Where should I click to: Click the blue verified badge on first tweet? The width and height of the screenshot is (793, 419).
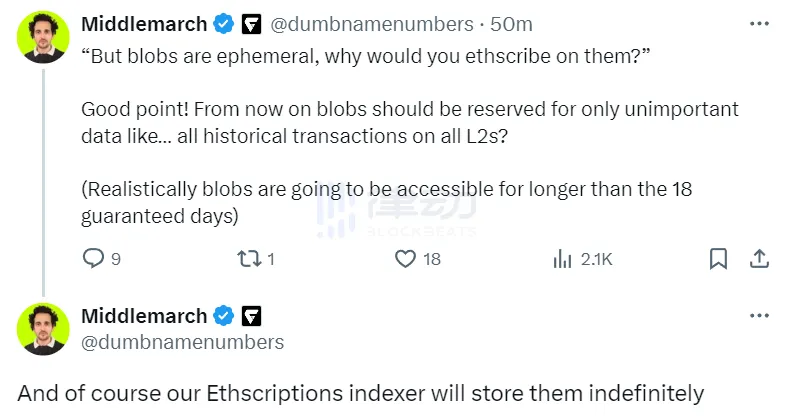click(x=225, y=23)
